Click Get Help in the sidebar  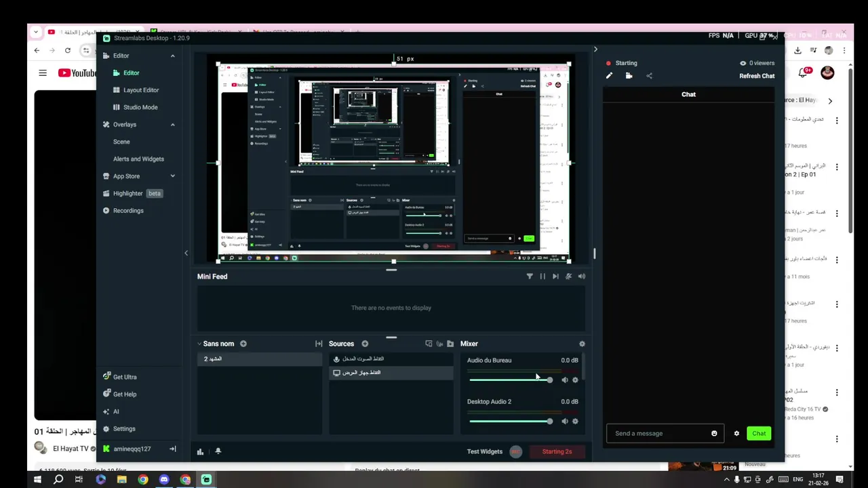click(119, 394)
